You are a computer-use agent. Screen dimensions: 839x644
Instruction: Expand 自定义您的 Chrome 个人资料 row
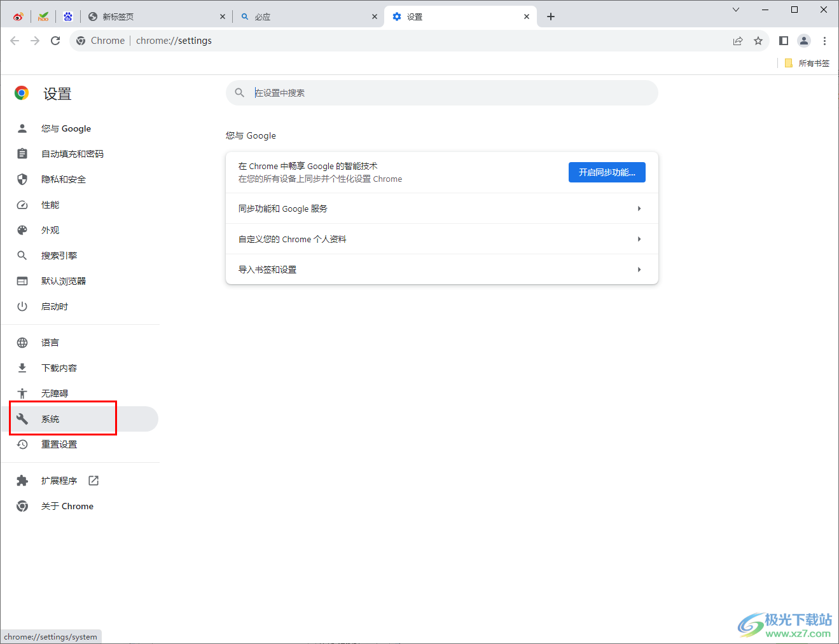click(442, 239)
